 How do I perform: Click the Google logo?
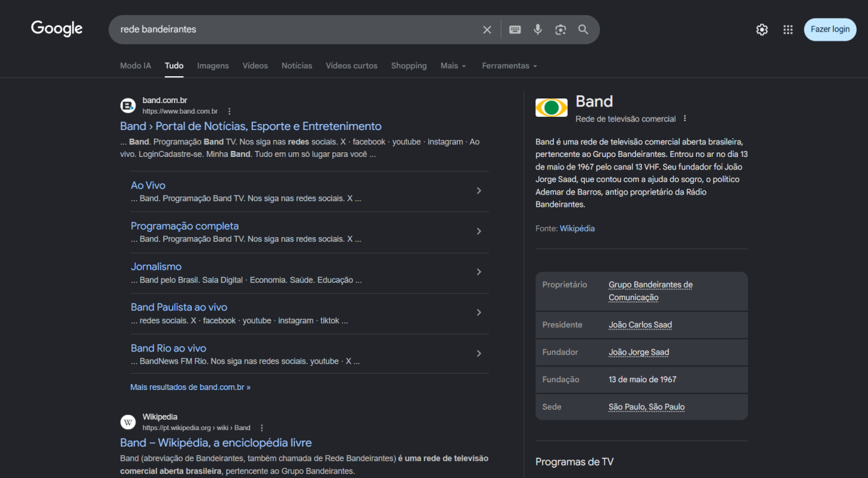(x=57, y=29)
